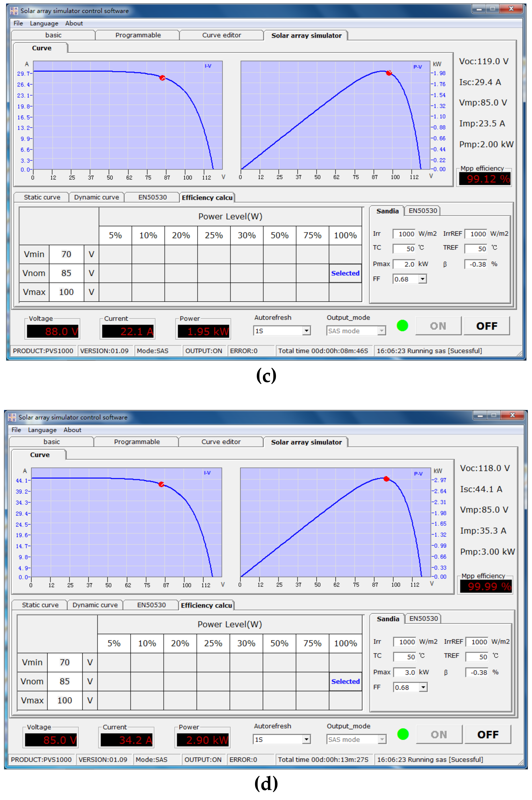This screenshot has width=532, height=800.
Task: Click the ON button in top window
Action: [438, 326]
